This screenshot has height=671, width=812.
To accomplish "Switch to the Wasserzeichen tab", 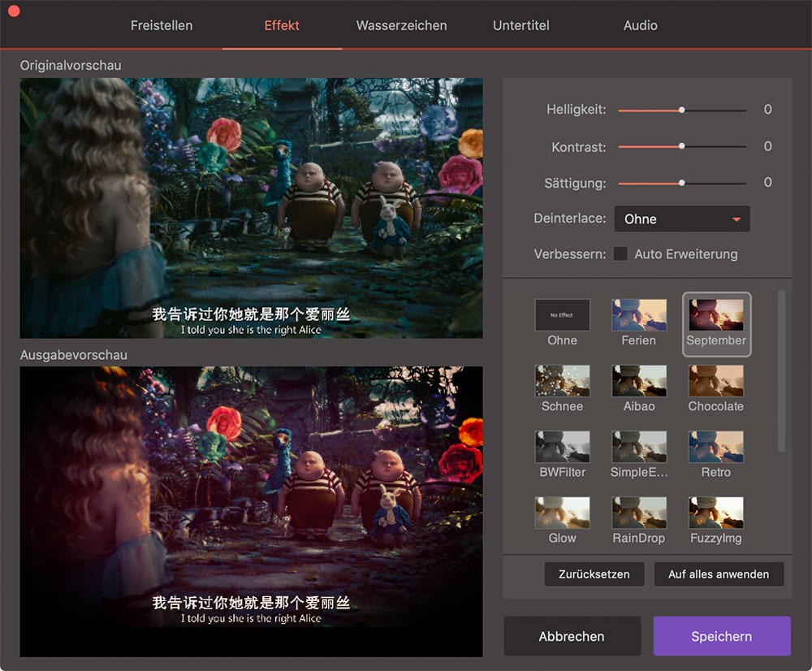I will pos(401,25).
